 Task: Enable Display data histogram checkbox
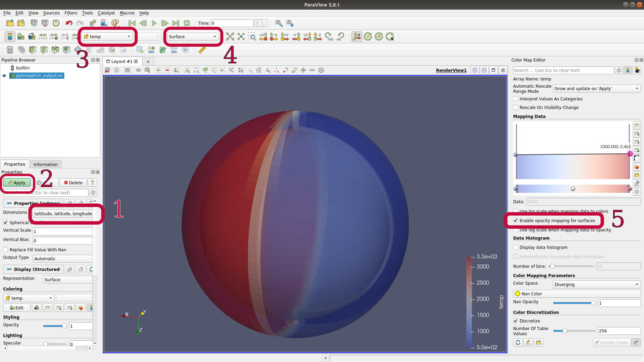pyautogui.click(x=516, y=247)
